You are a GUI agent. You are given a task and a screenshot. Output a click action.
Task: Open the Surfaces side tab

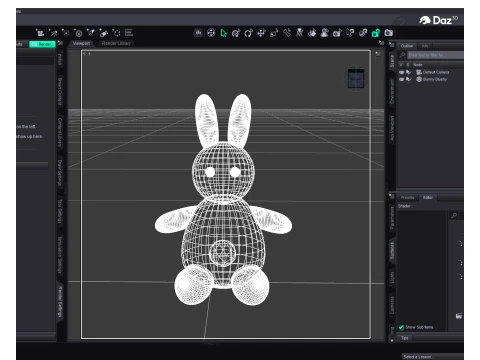392,251
